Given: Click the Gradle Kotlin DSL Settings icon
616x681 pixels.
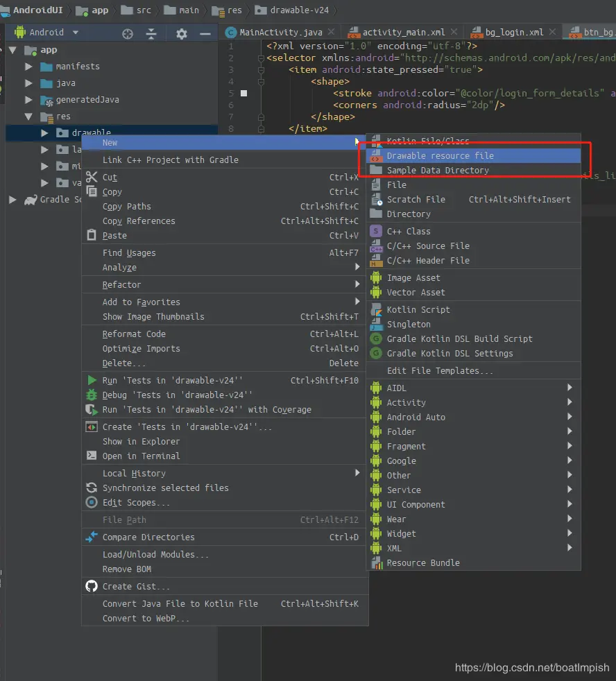Looking at the screenshot, I should (x=376, y=353).
